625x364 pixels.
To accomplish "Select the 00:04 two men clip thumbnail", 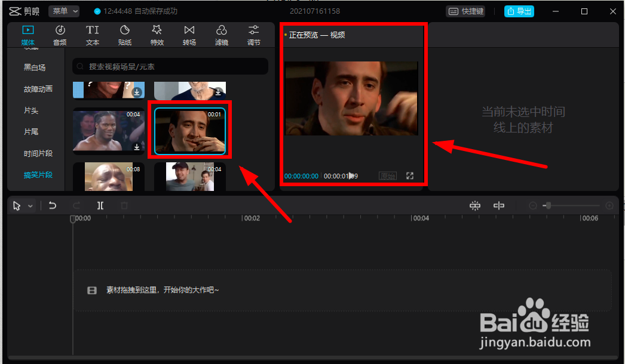I will coord(190,177).
